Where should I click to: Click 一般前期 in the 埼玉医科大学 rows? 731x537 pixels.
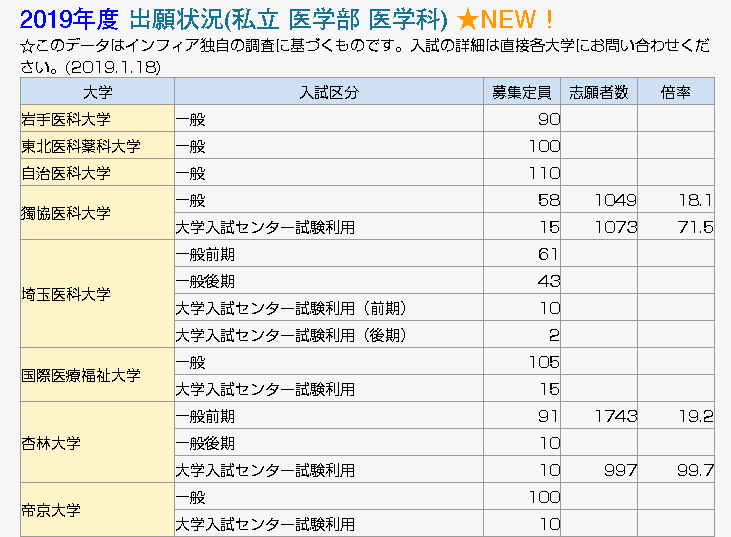click(205, 255)
